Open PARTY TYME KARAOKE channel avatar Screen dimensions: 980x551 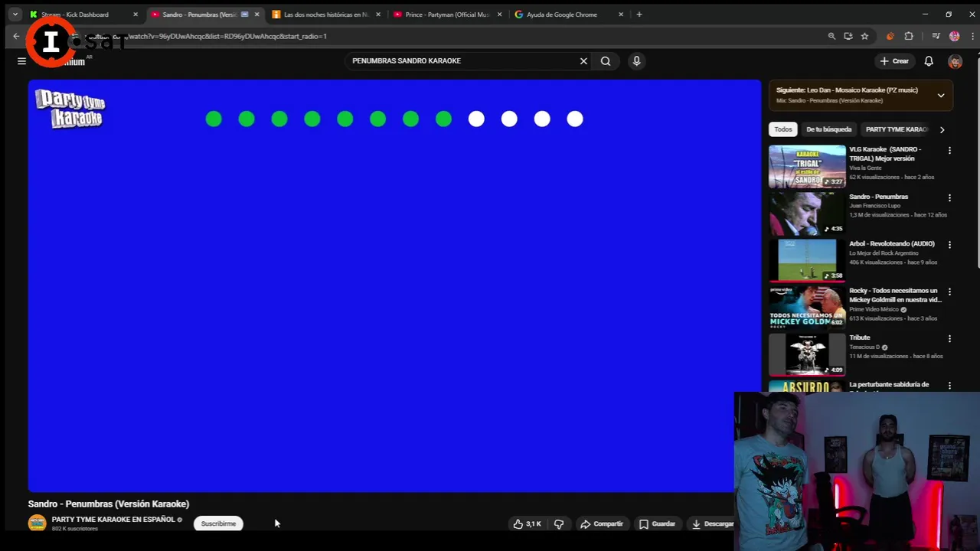pyautogui.click(x=37, y=523)
